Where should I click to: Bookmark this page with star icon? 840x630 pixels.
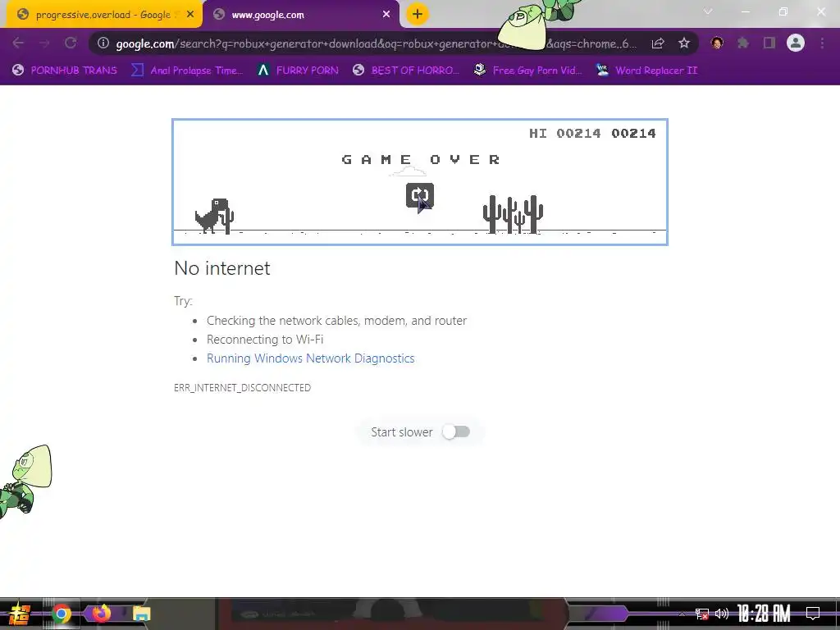(684, 43)
